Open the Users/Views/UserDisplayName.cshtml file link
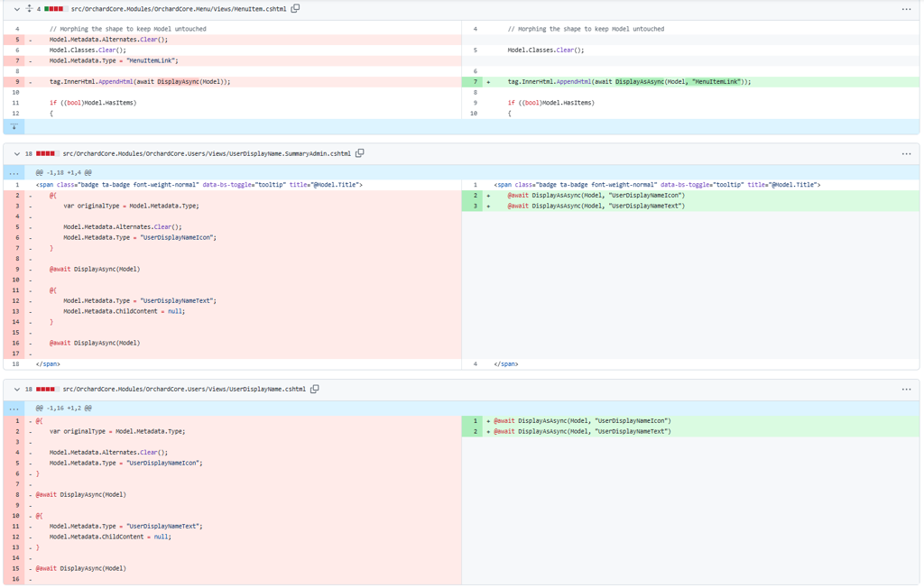 pos(184,390)
